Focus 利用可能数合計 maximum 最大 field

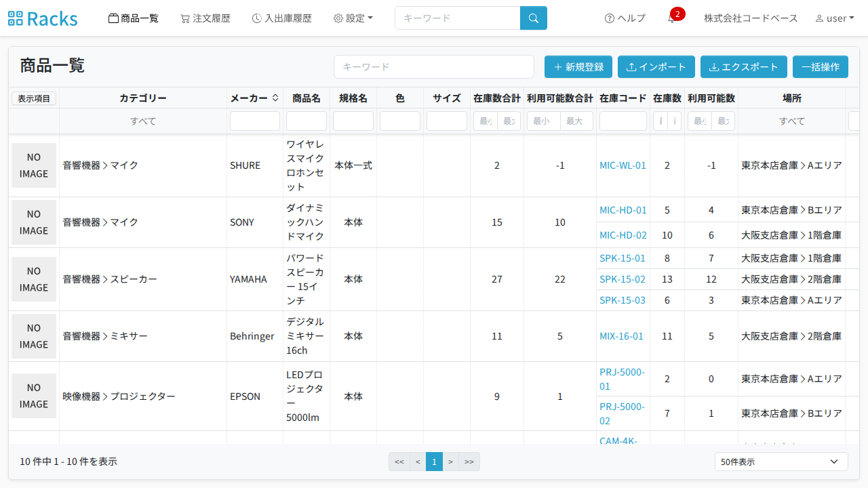576,121
